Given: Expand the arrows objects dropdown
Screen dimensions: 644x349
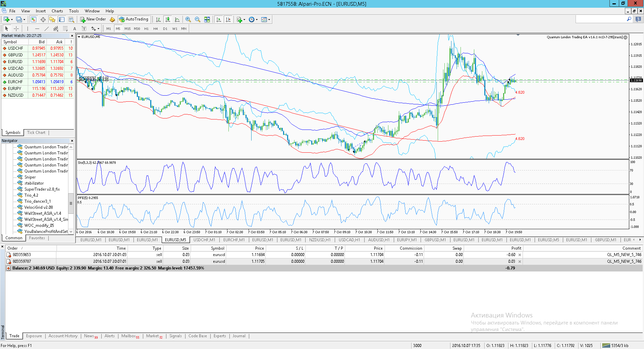Looking at the screenshot, I should (x=95, y=29).
